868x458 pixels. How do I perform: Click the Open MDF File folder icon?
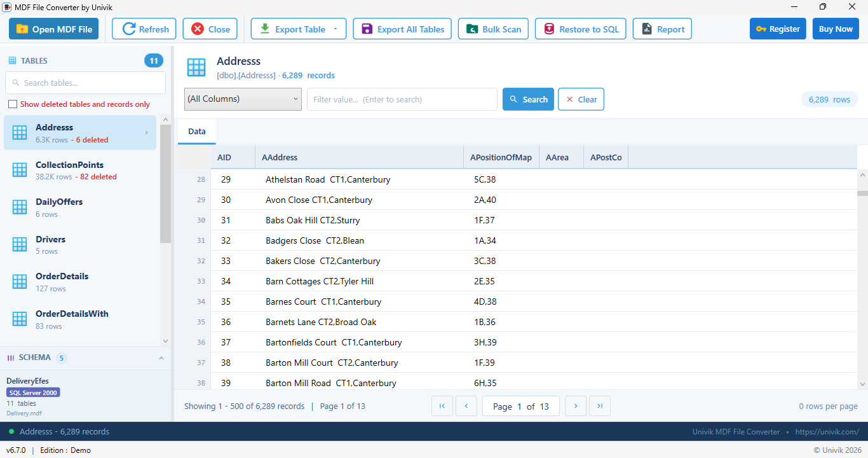[x=22, y=29]
